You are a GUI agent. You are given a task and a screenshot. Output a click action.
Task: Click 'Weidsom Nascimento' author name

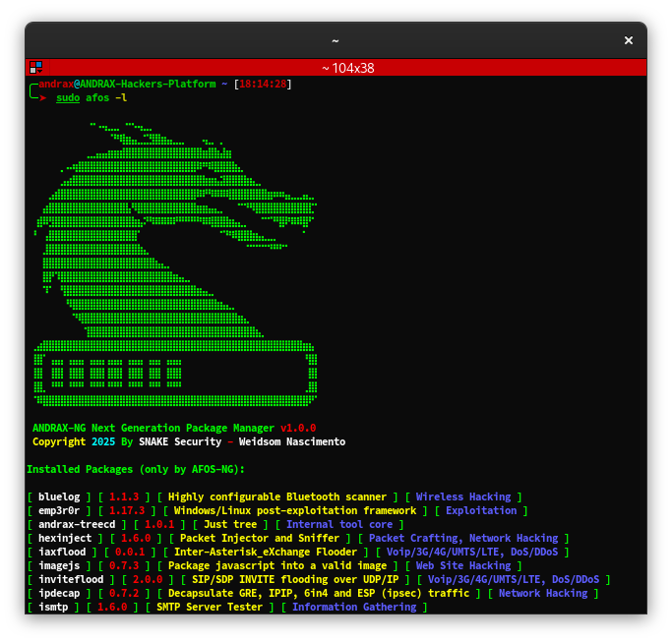point(292,442)
